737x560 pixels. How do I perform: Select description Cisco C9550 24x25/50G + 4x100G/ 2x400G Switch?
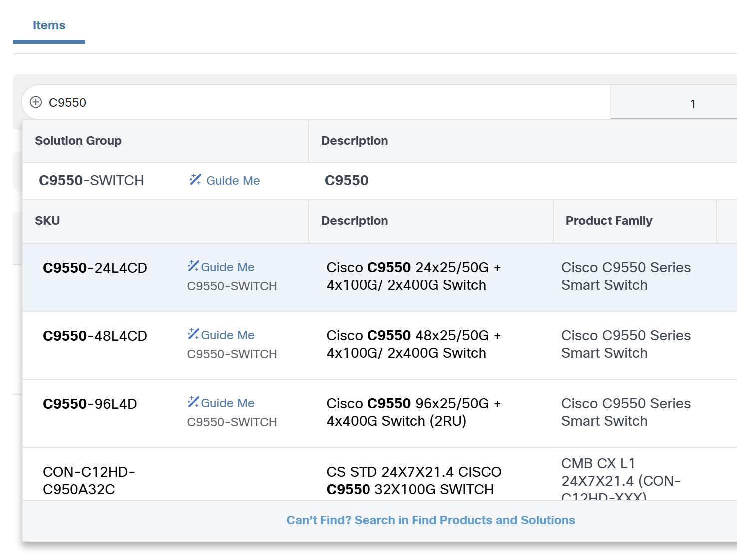pos(413,276)
